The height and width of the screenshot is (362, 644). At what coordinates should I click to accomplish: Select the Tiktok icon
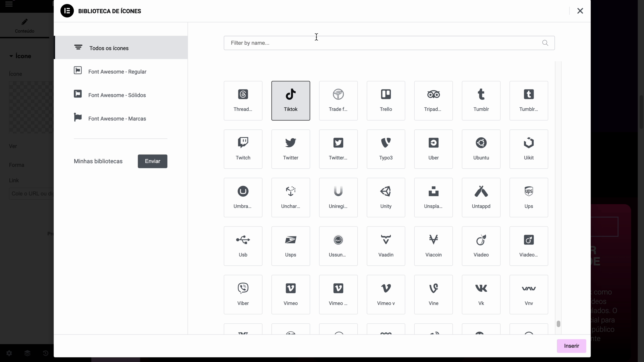pos(290,100)
